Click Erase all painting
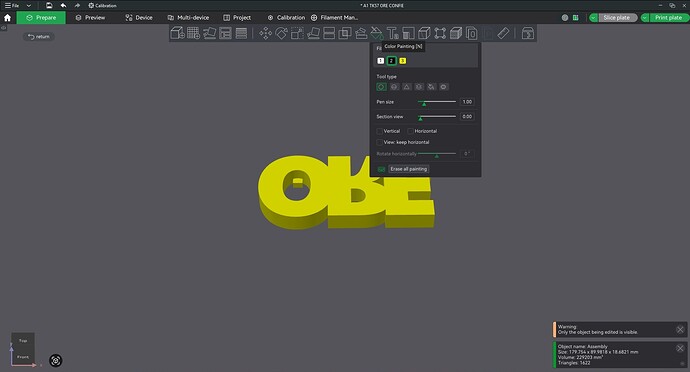 click(408, 169)
